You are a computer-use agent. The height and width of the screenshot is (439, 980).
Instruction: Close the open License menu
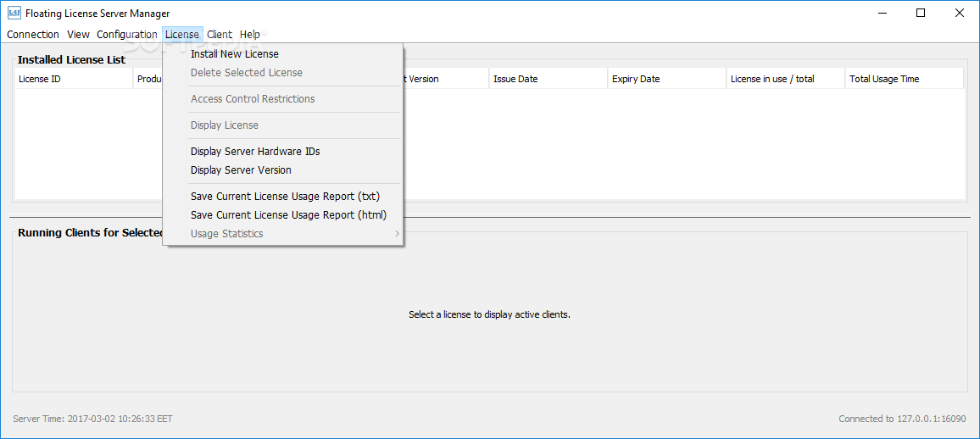[x=182, y=35]
